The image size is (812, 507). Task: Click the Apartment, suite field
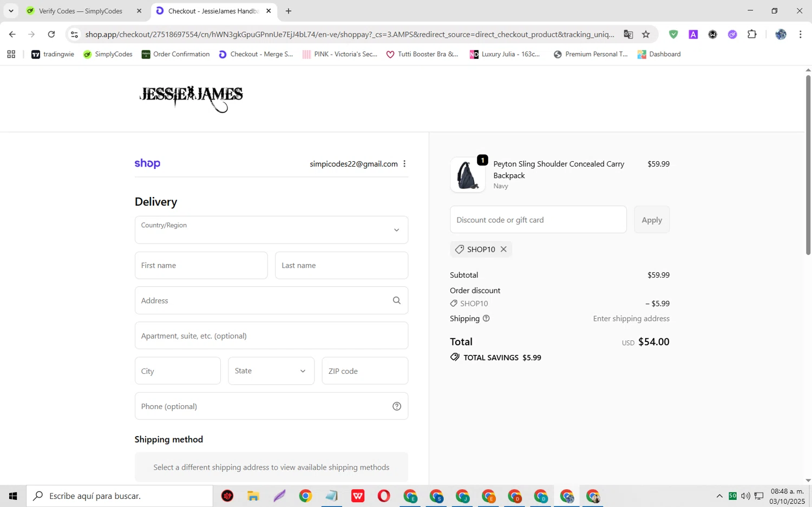(271, 335)
